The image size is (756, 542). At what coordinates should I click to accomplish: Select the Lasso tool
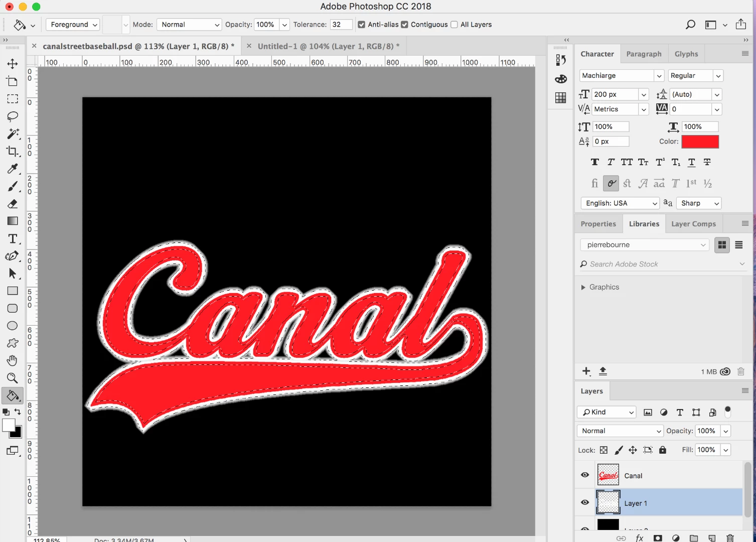[x=13, y=116]
